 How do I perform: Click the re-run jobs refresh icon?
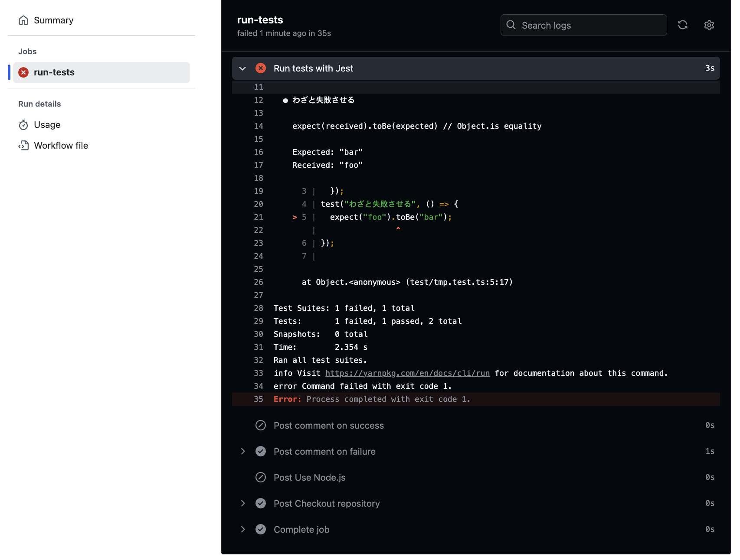(683, 25)
